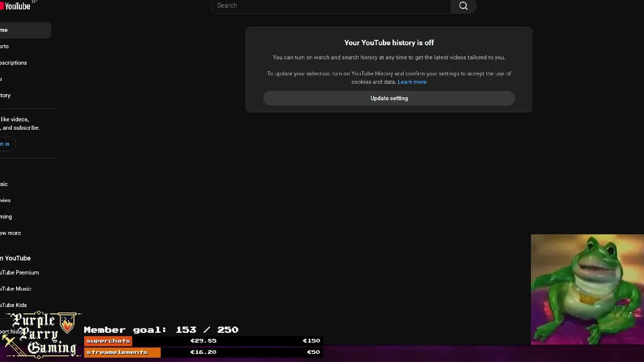Click the "Member goal: 153 / 250" text
This screenshot has width=644, height=362.
161,330
